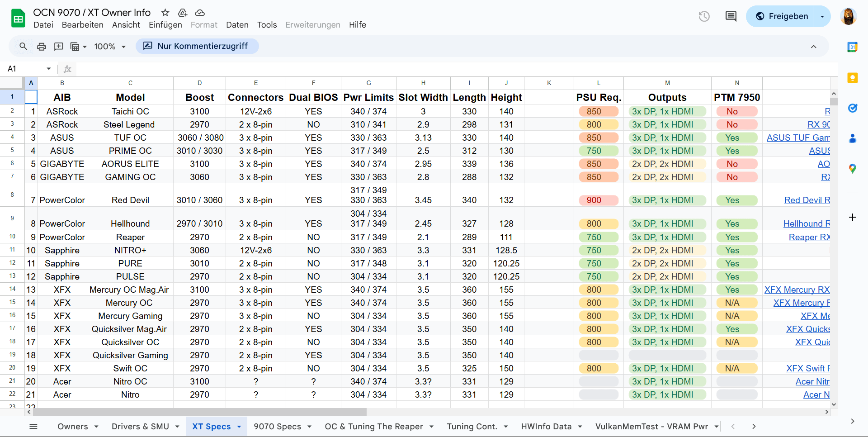Viewport: 868px width, 437px height.
Task: Click the print icon
Action: pyautogui.click(x=41, y=46)
